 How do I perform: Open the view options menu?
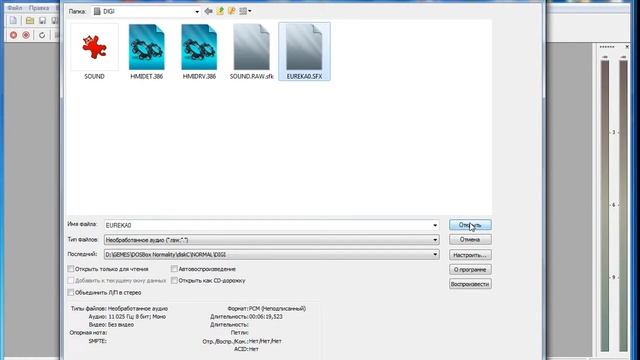(x=245, y=11)
